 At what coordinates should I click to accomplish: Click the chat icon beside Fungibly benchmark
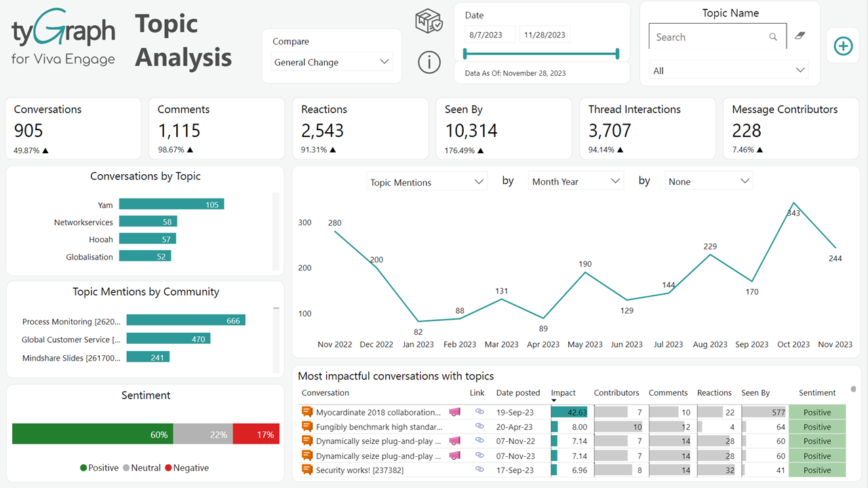(307, 427)
